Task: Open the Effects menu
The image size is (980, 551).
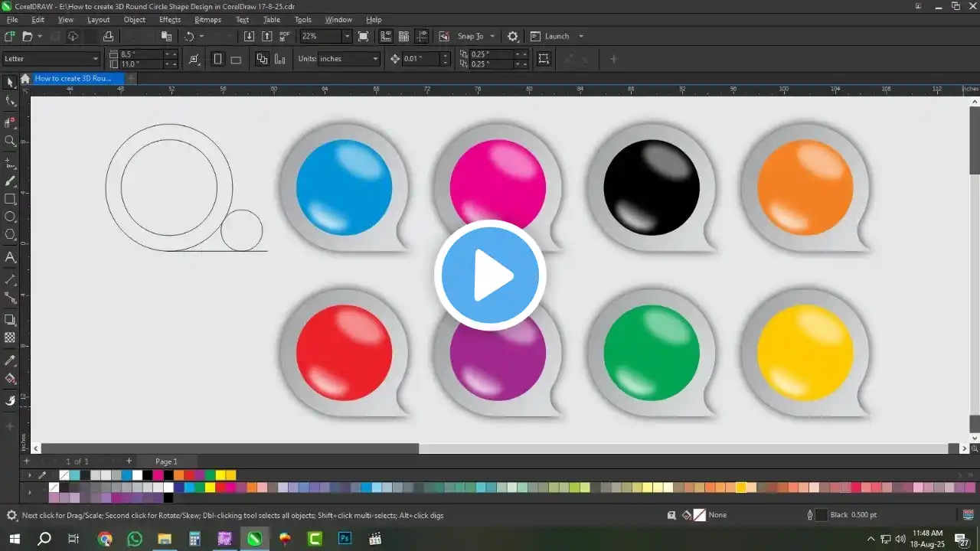Action: point(170,20)
